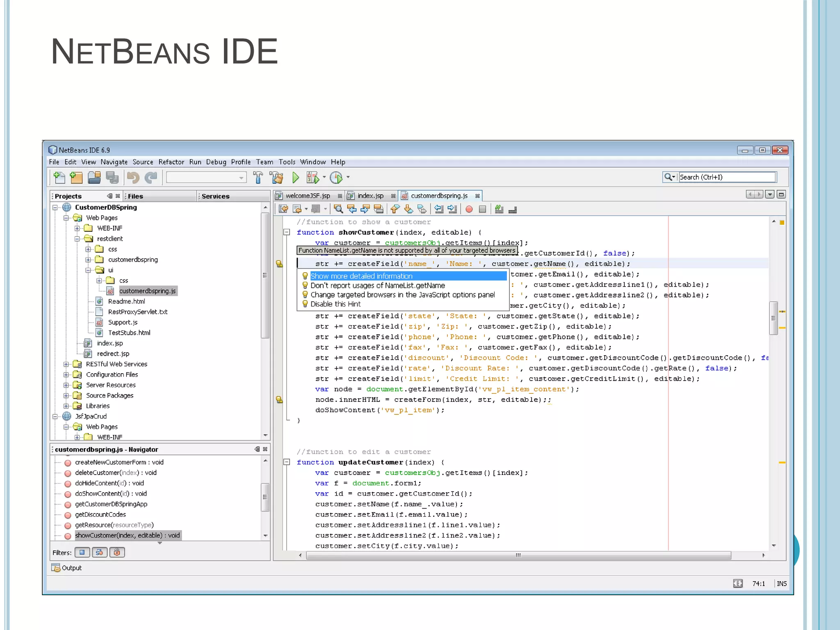This screenshot has height=630, width=840.
Task: Click the Next Bookmark down-arrow icon
Action: click(409, 209)
